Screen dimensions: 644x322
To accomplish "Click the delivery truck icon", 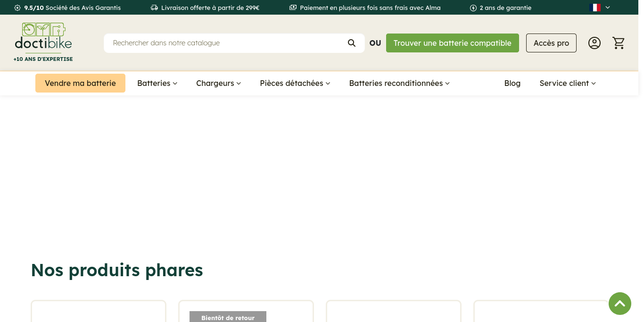I will tap(154, 8).
